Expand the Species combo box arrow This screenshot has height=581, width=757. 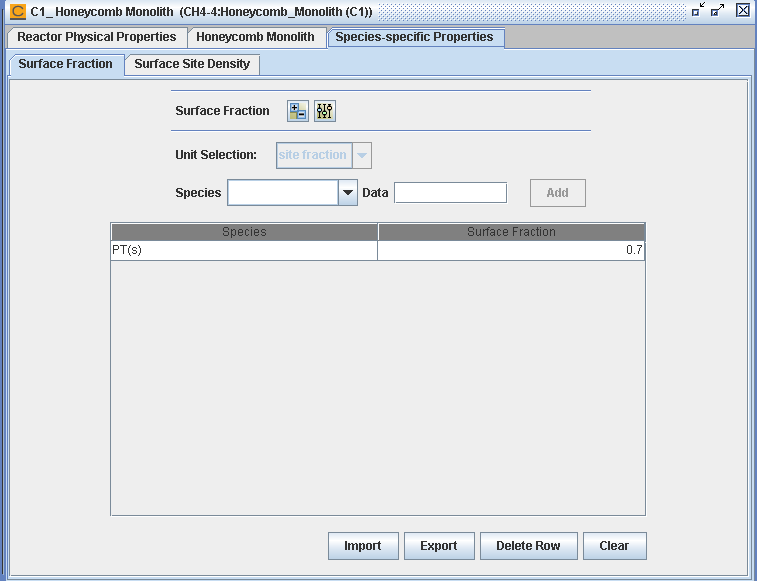tap(348, 193)
